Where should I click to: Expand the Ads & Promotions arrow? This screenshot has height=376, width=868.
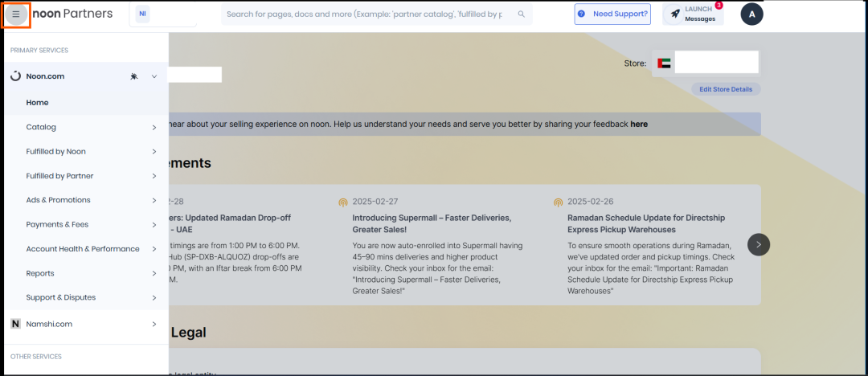coord(154,201)
